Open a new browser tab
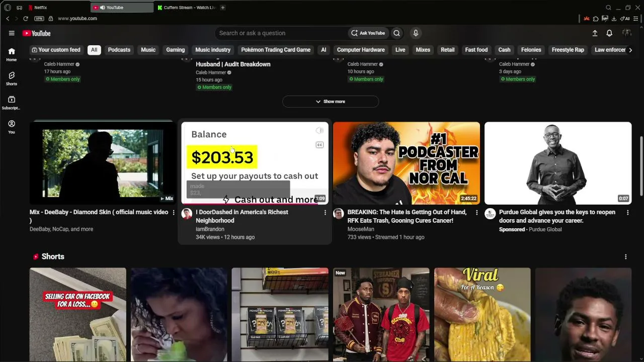644x362 pixels. click(x=223, y=8)
